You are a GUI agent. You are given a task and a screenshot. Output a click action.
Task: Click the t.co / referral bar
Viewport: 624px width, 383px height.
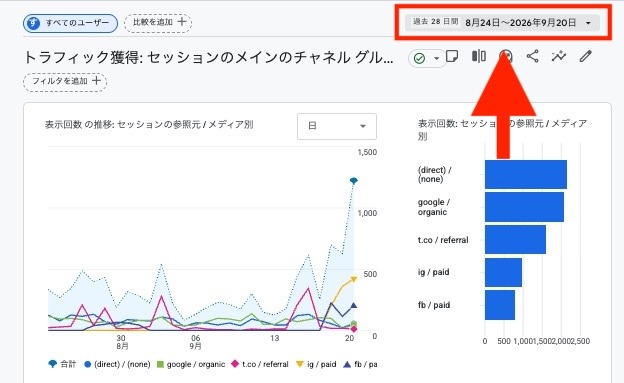pyautogui.click(x=515, y=240)
